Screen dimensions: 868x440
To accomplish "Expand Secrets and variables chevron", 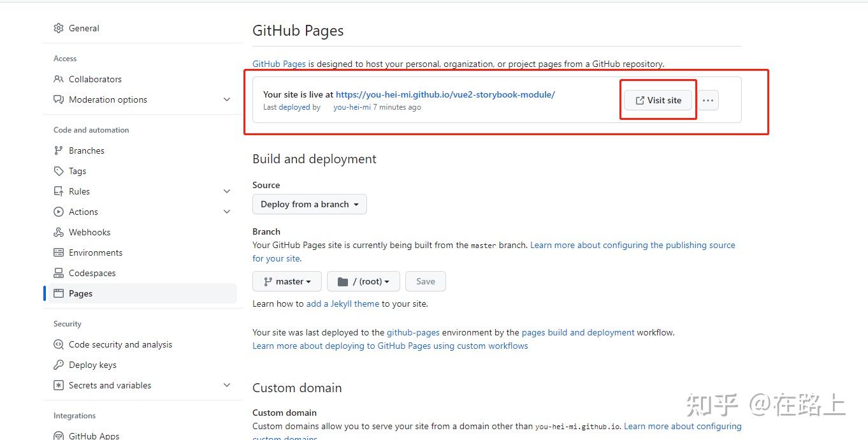I will (227, 385).
